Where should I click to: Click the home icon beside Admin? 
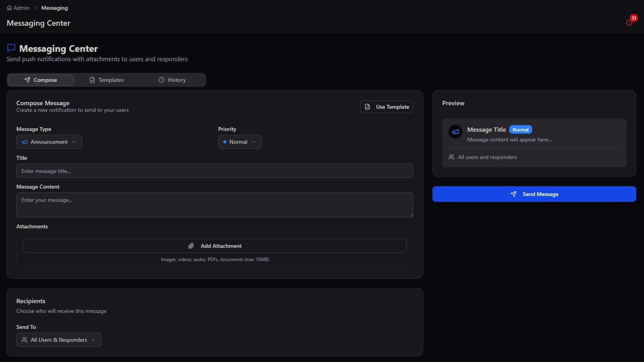coord(9,8)
